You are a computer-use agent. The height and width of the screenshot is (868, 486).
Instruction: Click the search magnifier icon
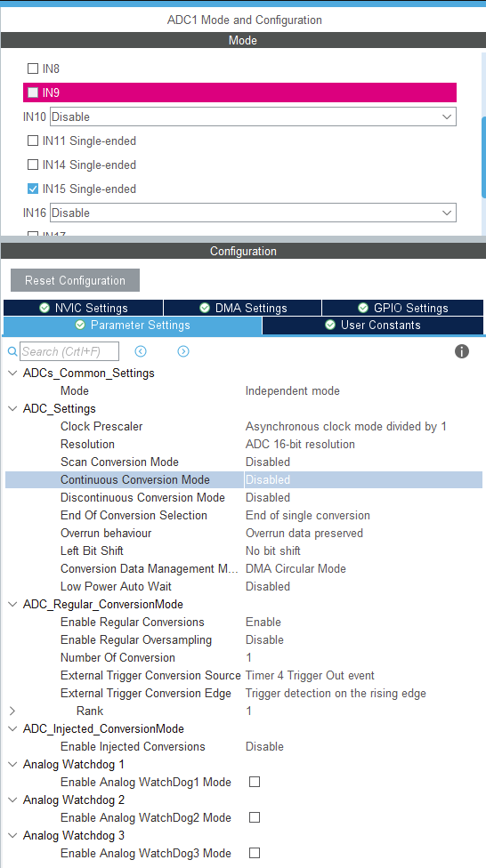(12, 351)
